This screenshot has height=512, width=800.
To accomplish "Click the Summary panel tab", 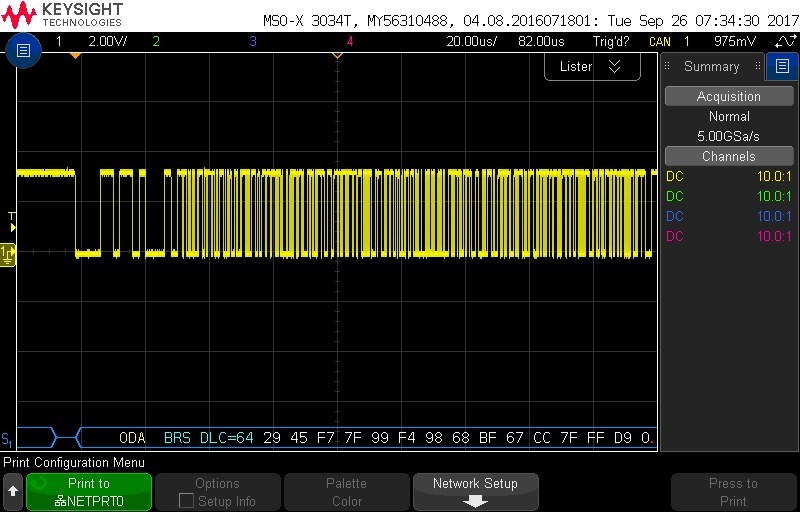I will 712,66.
